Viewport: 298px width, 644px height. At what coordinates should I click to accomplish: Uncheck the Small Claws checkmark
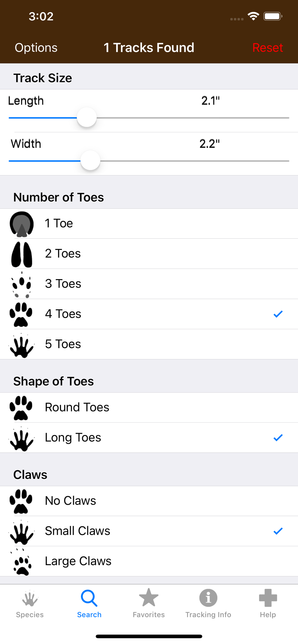(x=278, y=531)
